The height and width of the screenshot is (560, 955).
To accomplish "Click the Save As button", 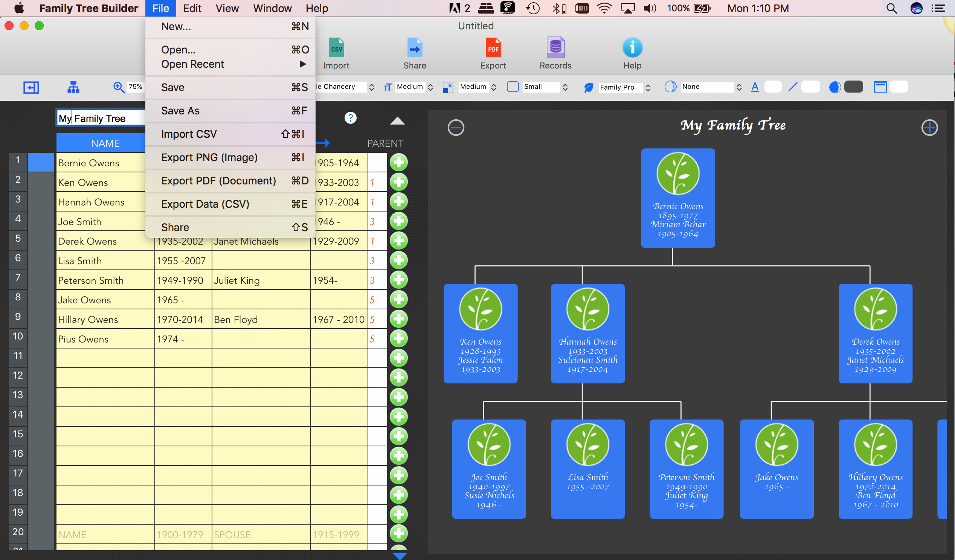I will (x=180, y=110).
